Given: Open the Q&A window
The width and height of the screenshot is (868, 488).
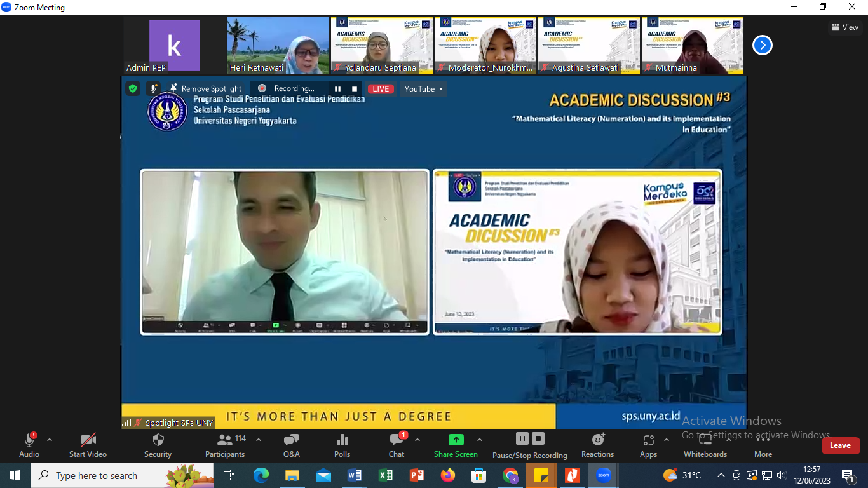Looking at the screenshot, I should click(292, 445).
